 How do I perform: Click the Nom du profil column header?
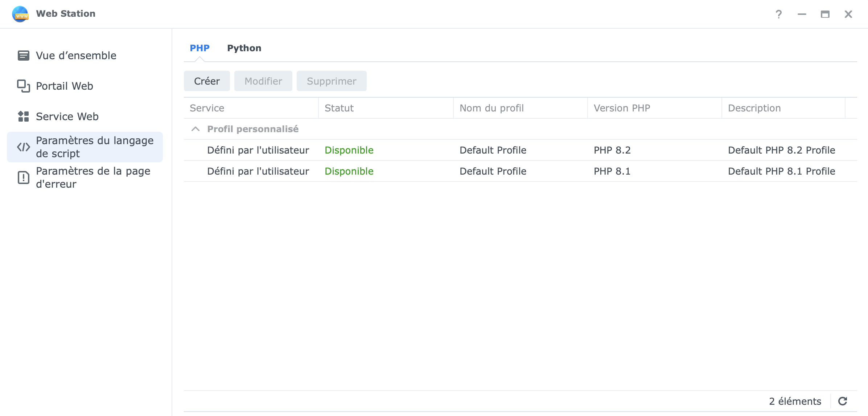[491, 108]
